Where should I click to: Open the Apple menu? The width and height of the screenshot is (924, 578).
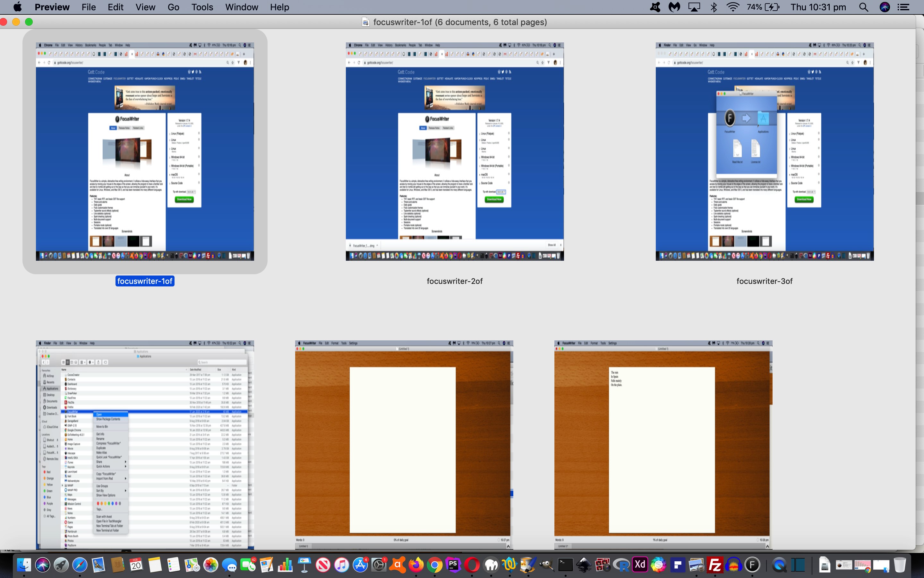18,7
